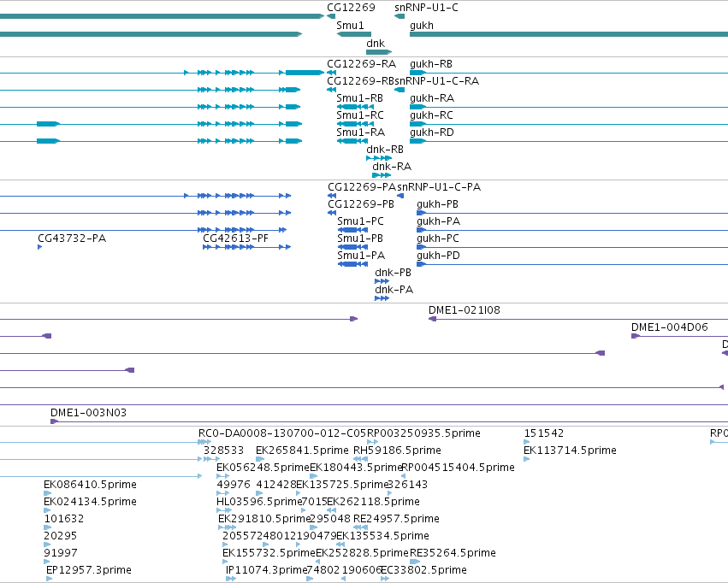Click the CG42613-PF feature label
The height and width of the screenshot is (583, 728).
(236, 238)
